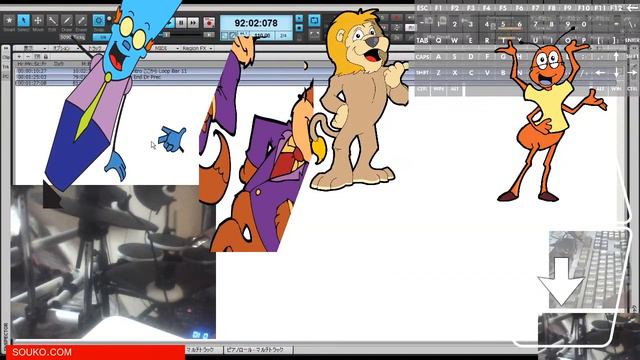Click the position slider thumb below transport

(x=166, y=36)
